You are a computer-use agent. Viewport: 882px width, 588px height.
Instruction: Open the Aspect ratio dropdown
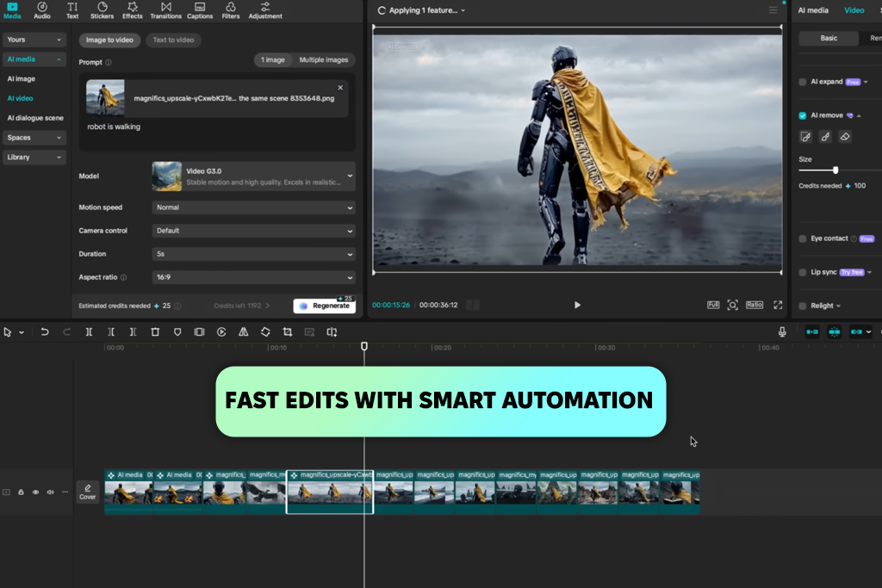[253, 277]
